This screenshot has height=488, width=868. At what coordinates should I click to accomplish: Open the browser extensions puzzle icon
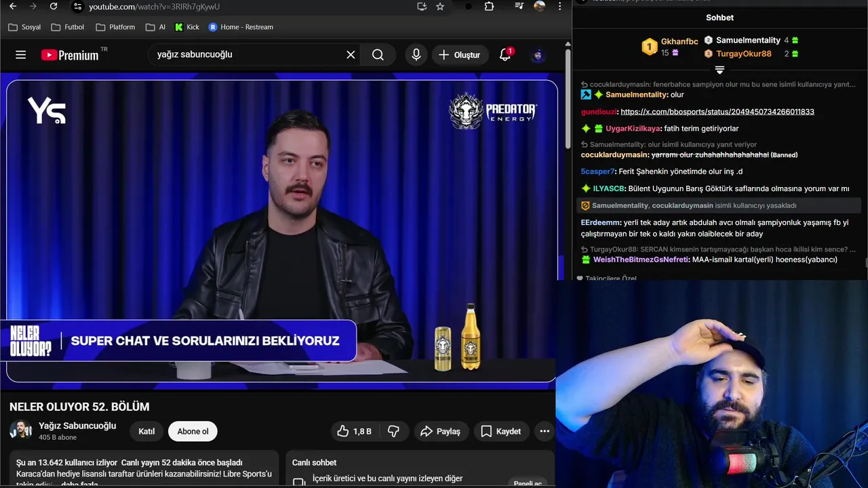pyautogui.click(x=490, y=7)
